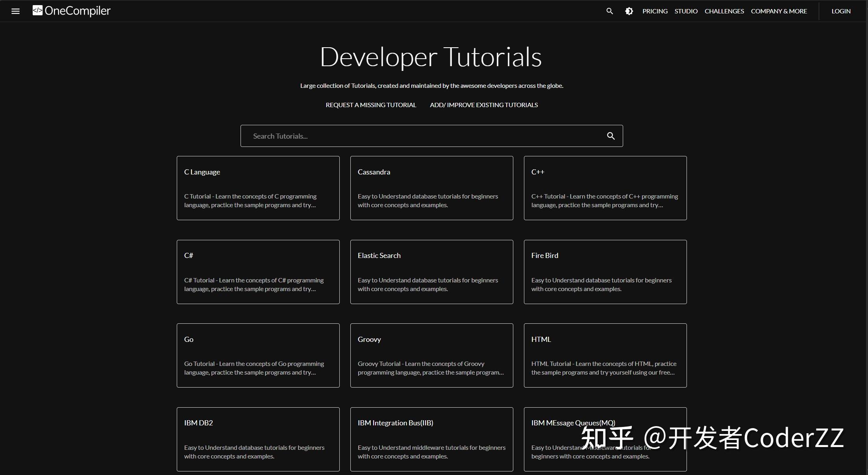Click the OneCompiler logo

(x=72, y=11)
